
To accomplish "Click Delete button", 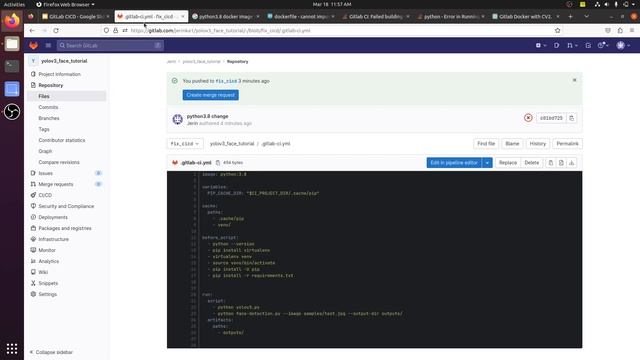I will (x=531, y=163).
